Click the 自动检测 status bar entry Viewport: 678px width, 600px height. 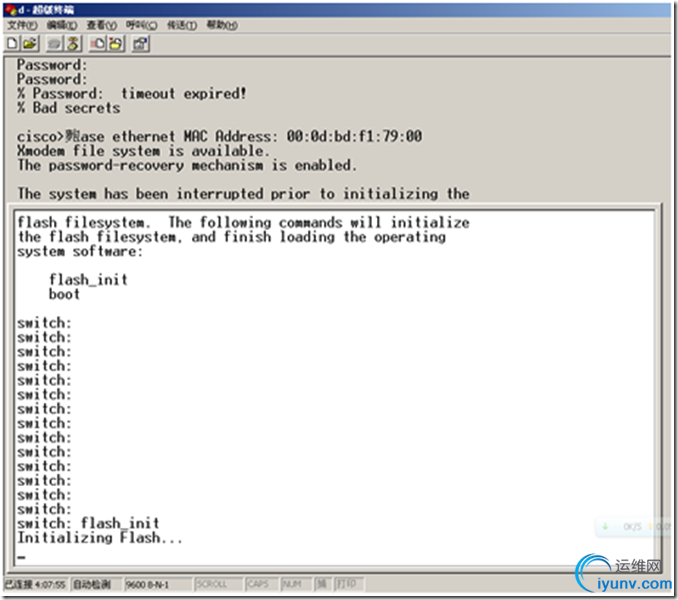(92, 584)
